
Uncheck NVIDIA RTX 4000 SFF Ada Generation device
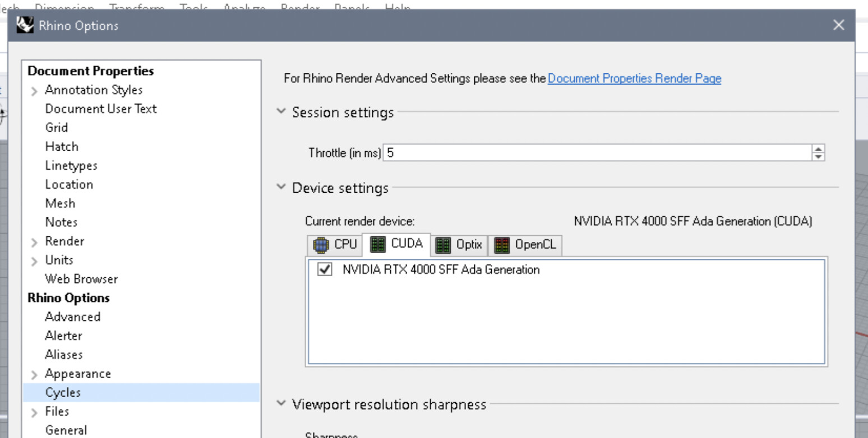tap(324, 270)
